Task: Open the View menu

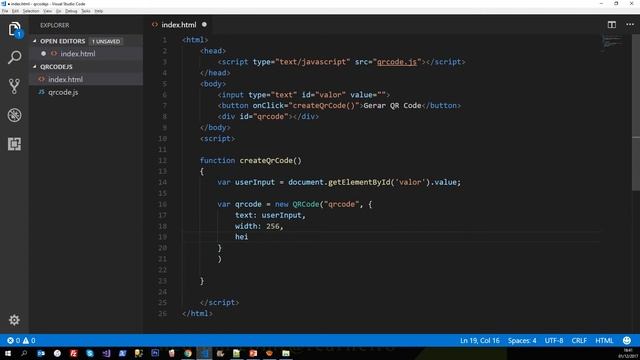Action: (47, 11)
